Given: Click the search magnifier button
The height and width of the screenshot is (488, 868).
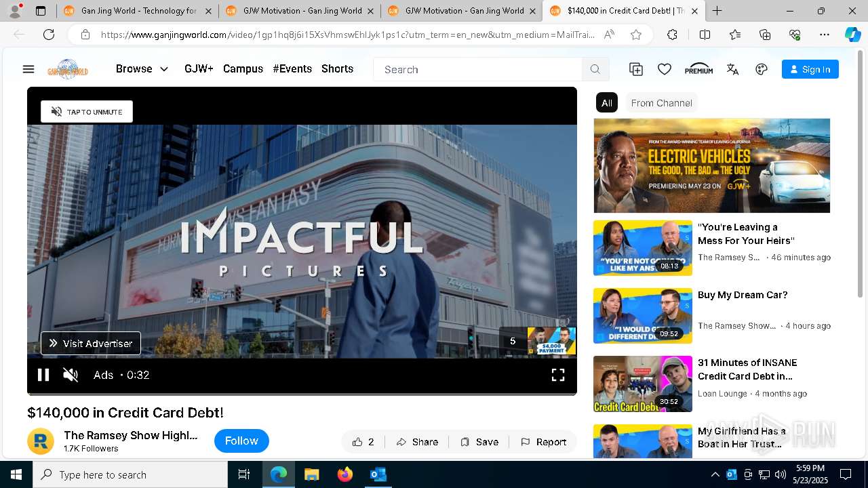Looking at the screenshot, I should 595,69.
